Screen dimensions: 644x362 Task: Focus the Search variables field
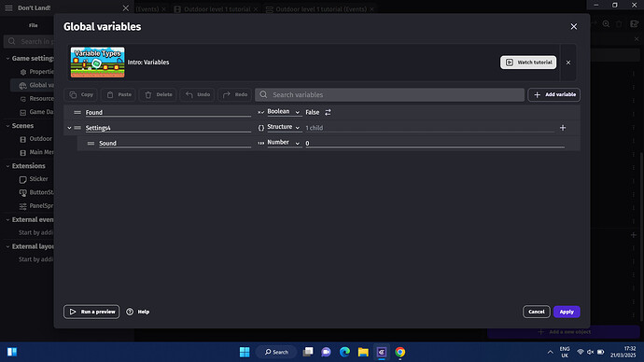coord(389,94)
